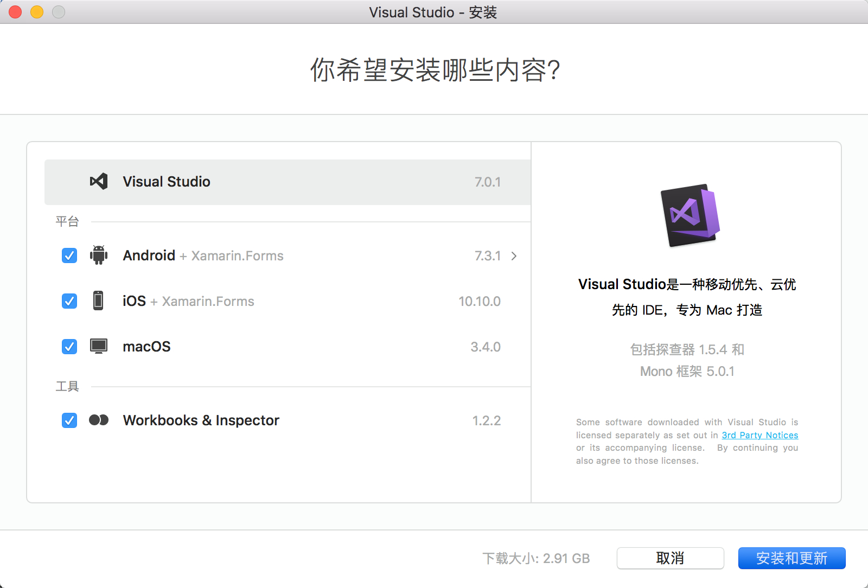The image size is (868, 588).
Task: Select the Visual Studio 7.0.1 row
Action: 288,182
